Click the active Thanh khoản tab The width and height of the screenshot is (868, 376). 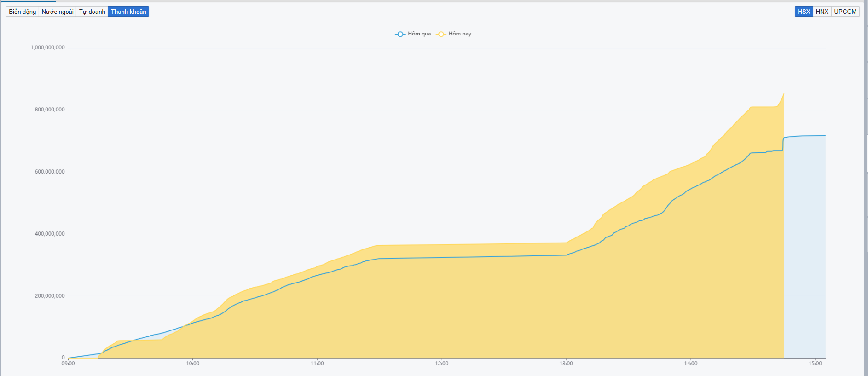pos(128,12)
